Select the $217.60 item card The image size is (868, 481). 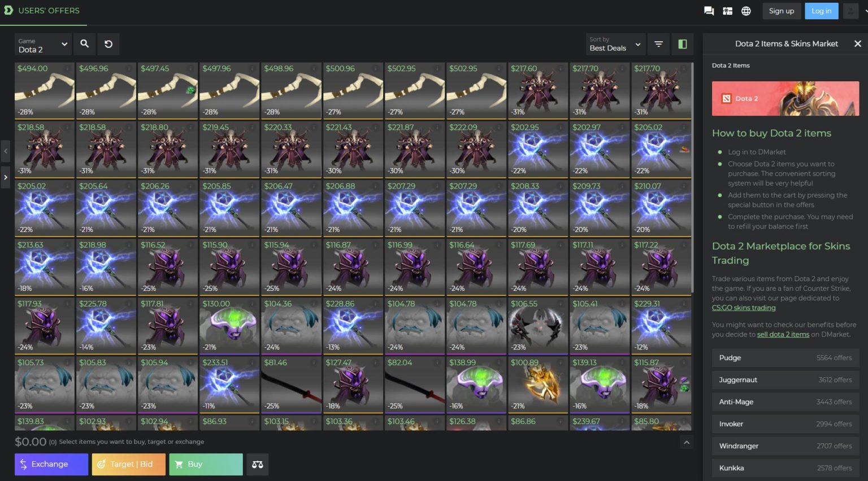(x=537, y=90)
